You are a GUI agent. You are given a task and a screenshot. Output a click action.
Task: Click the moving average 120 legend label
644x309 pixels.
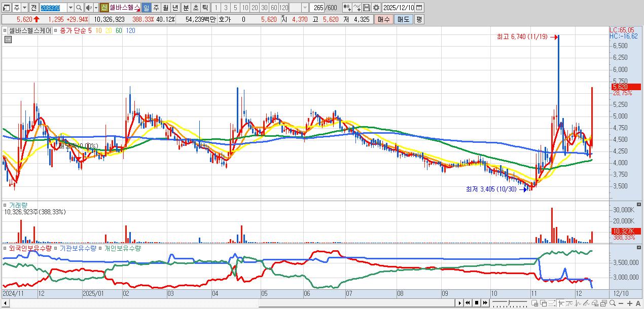[x=130, y=30]
